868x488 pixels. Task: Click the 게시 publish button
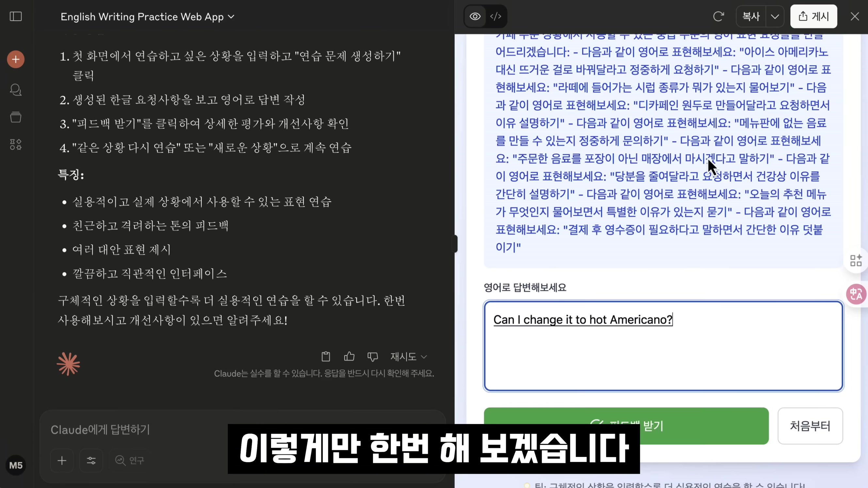(814, 16)
